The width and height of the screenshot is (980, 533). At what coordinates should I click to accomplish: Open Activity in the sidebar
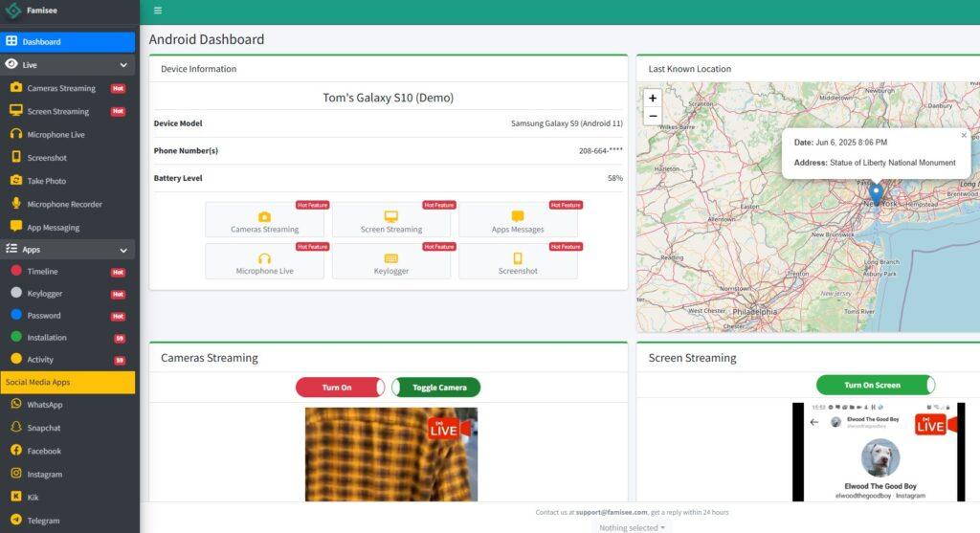pyautogui.click(x=68, y=359)
